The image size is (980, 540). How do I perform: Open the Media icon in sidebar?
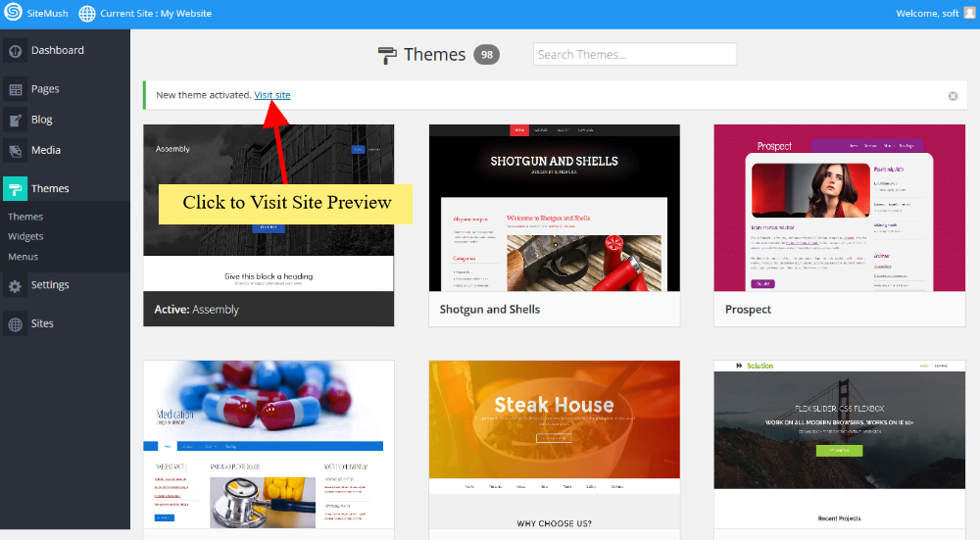pyautogui.click(x=16, y=151)
